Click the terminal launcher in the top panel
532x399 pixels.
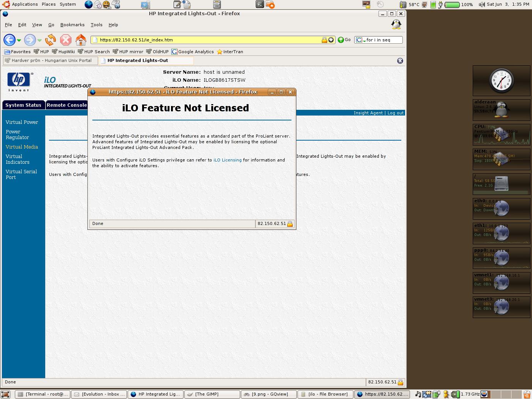[x=260, y=5]
